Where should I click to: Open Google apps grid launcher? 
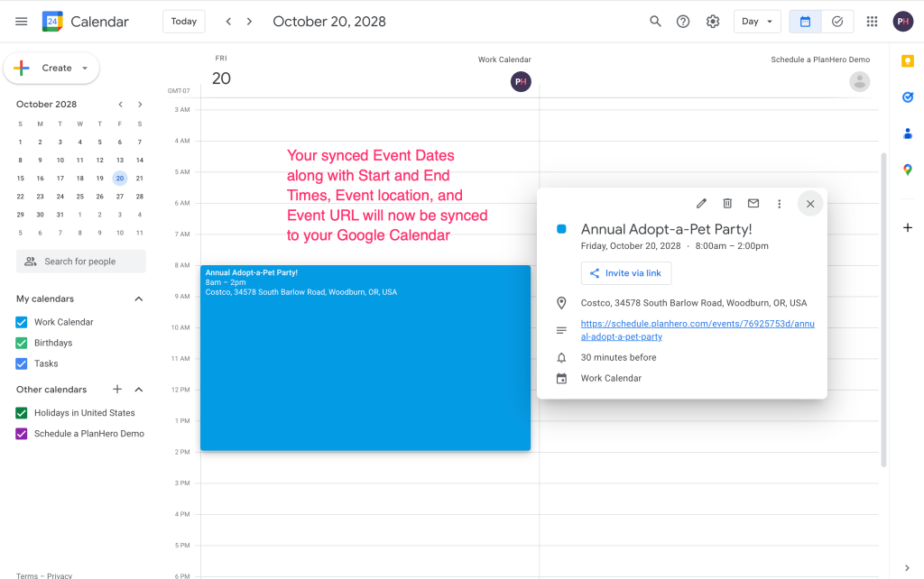click(x=872, y=22)
